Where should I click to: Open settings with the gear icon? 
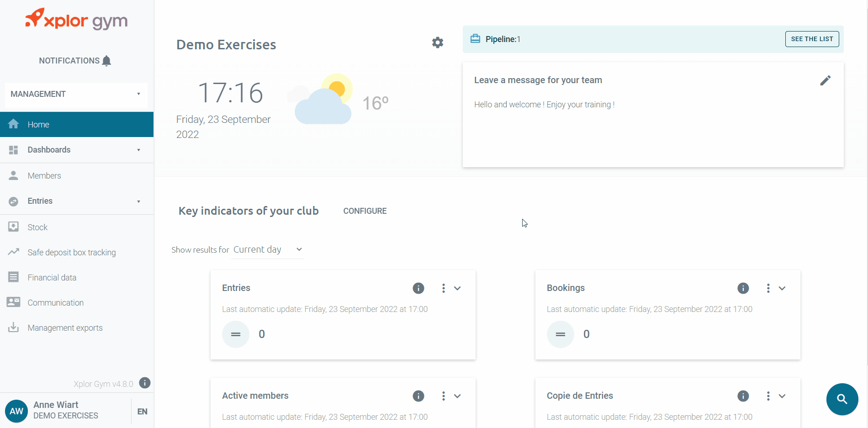tap(437, 42)
